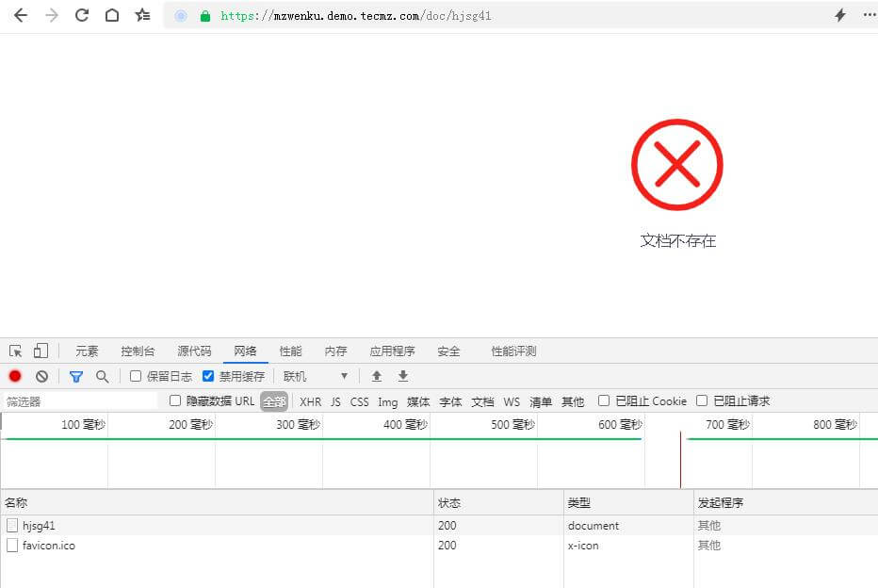Expand the 联机 throttling dropdown
The width and height of the screenshot is (878, 588).
tap(316, 376)
